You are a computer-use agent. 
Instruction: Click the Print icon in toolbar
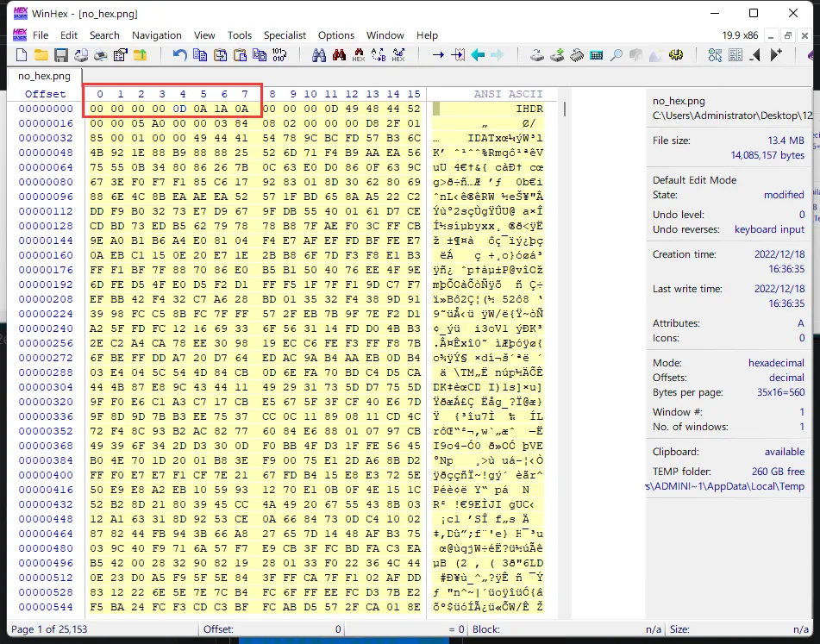tap(100, 55)
